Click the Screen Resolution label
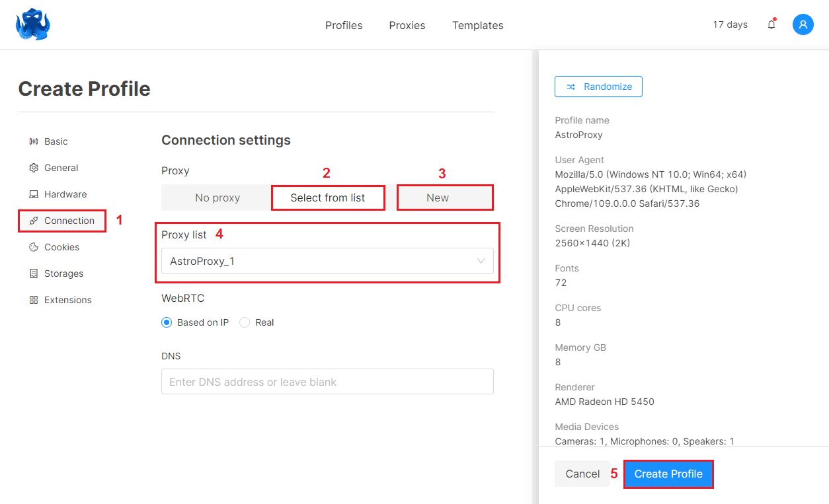The image size is (829, 504). pyautogui.click(x=594, y=229)
